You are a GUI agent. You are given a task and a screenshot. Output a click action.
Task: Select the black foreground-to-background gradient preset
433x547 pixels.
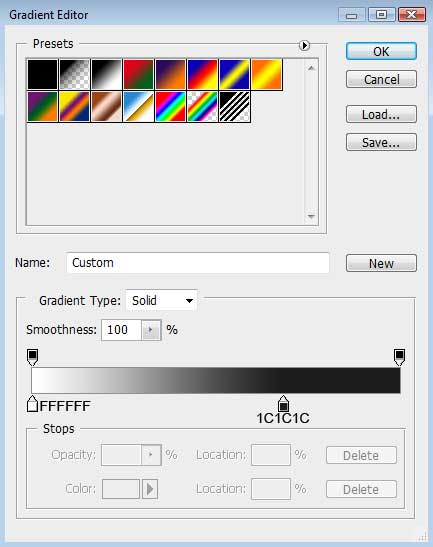coord(42,74)
